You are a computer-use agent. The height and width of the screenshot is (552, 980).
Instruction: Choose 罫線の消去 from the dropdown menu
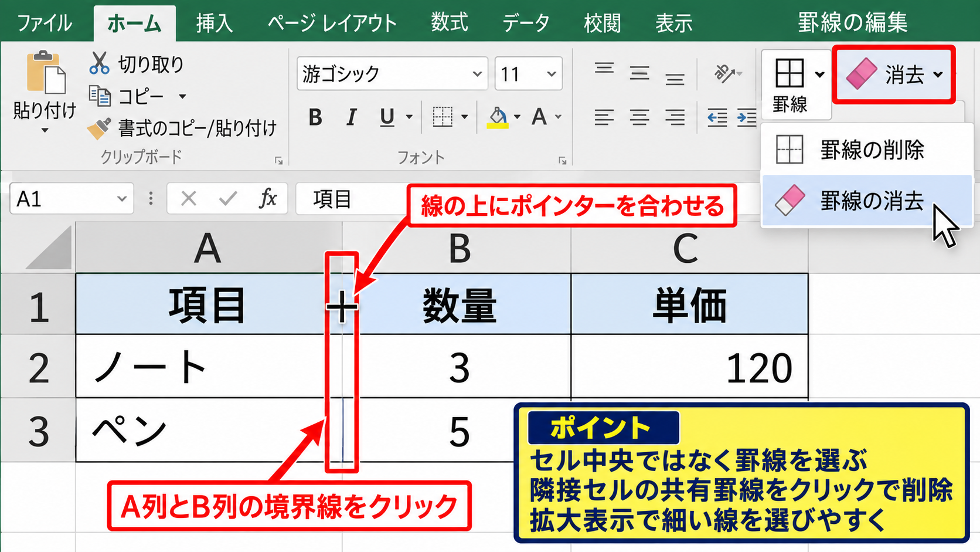pos(866,201)
